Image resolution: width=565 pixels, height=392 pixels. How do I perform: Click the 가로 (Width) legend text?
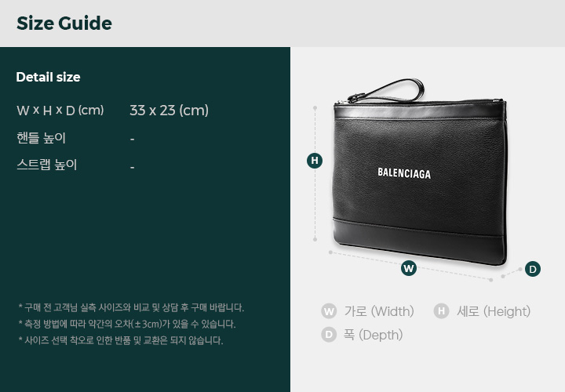pyautogui.click(x=379, y=311)
